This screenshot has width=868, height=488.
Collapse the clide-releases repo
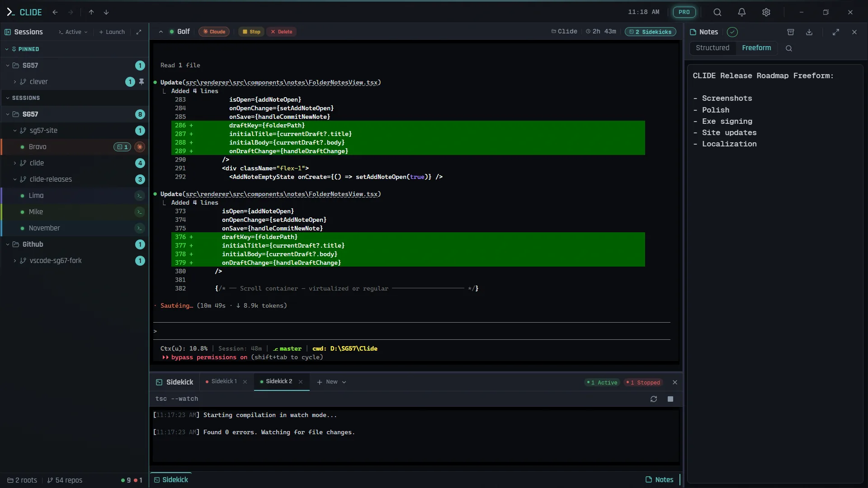pos(15,179)
